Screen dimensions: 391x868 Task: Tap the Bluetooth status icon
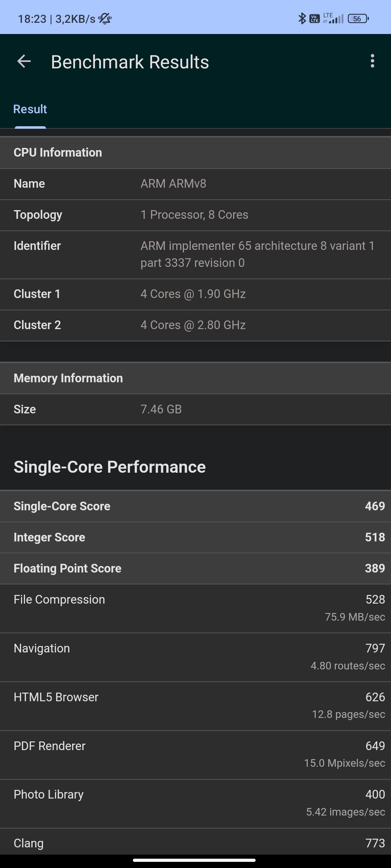pos(302,18)
